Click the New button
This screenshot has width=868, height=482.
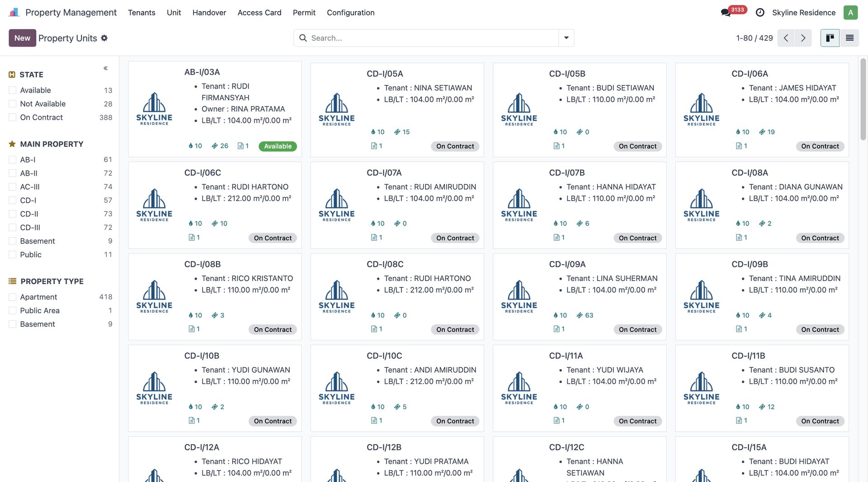click(x=22, y=38)
